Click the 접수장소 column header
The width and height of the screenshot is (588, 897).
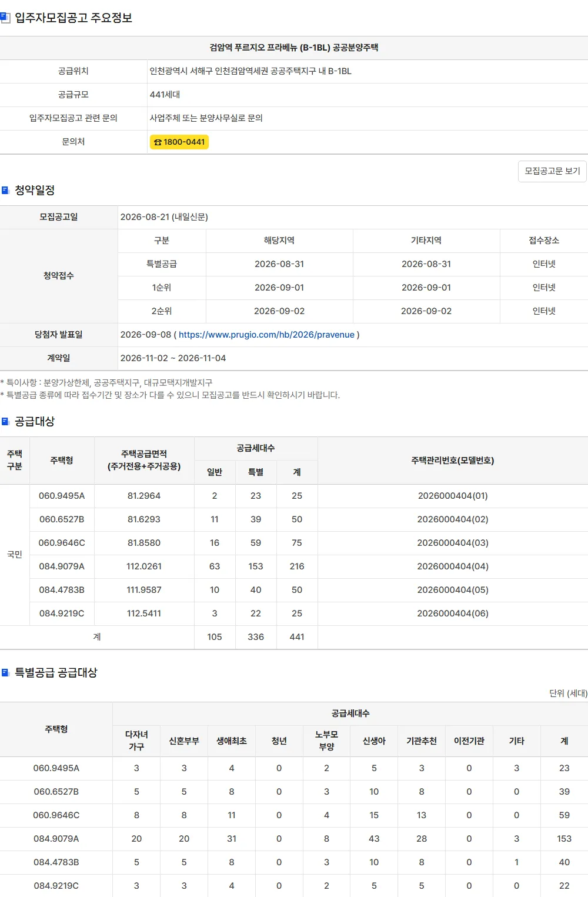544,241
